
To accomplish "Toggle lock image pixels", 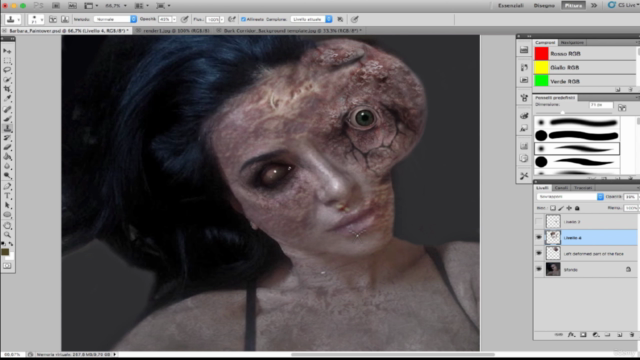I will [561, 208].
